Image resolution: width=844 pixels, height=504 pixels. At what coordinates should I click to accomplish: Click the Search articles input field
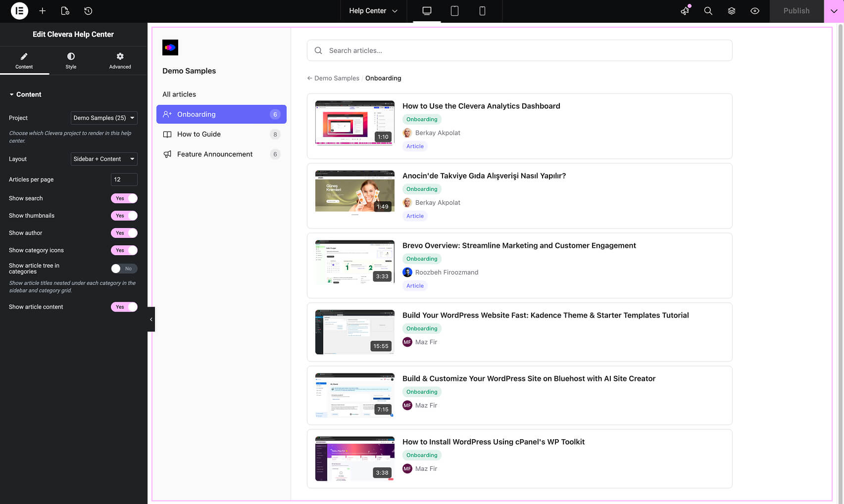tap(519, 50)
